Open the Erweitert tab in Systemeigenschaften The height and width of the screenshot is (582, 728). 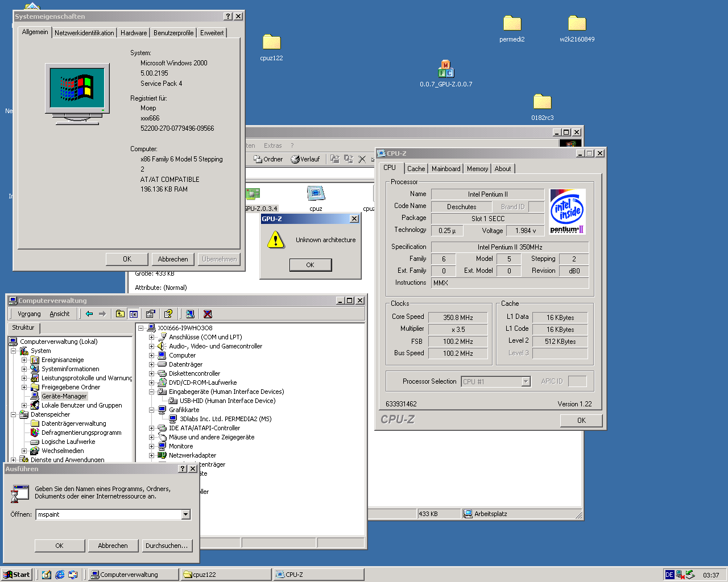(x=212, y=33)
